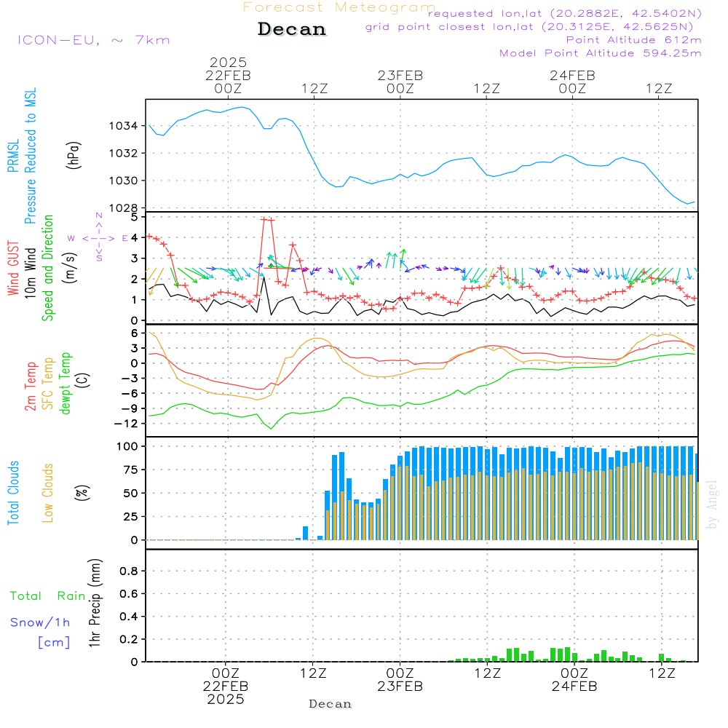728x728 pixels.
Task: Click the '0.2' precipitation axis value
Action: coord(129,639)
